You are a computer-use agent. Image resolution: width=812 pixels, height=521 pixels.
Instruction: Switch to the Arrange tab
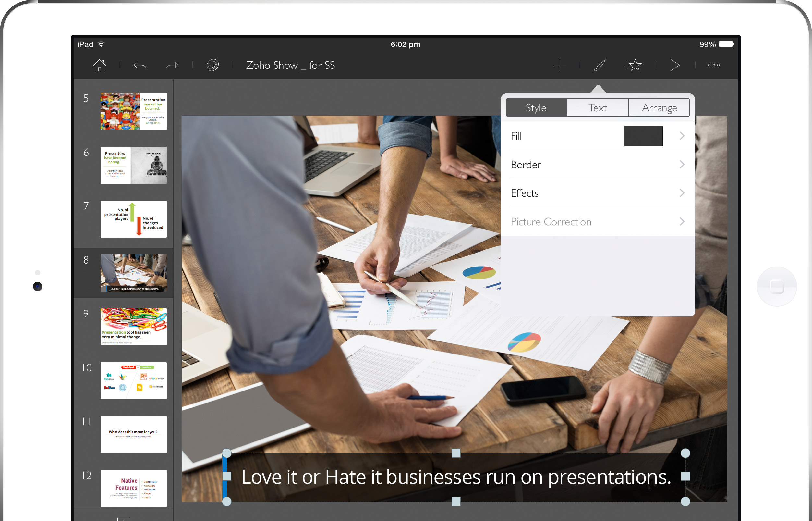659,107
